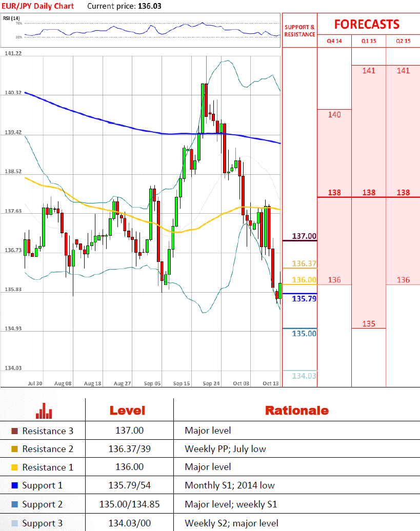Click the FORECASTS heading

pos(367,25)
